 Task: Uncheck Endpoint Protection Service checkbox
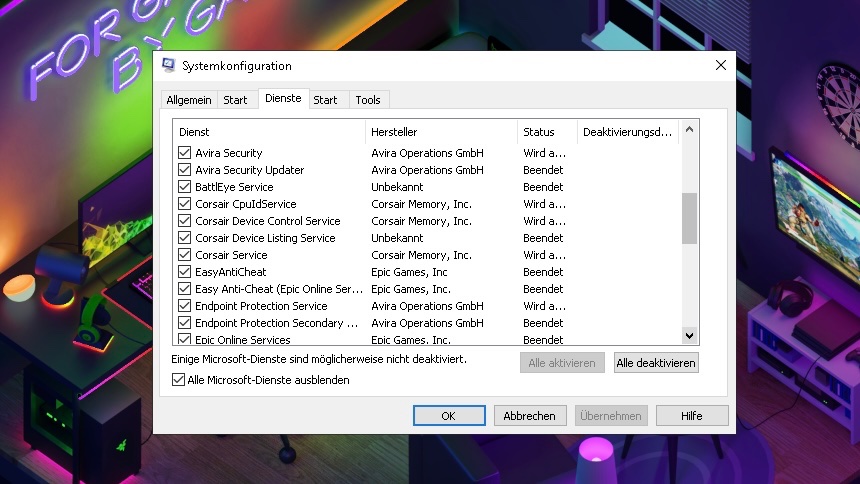click(x=185, y=306)
